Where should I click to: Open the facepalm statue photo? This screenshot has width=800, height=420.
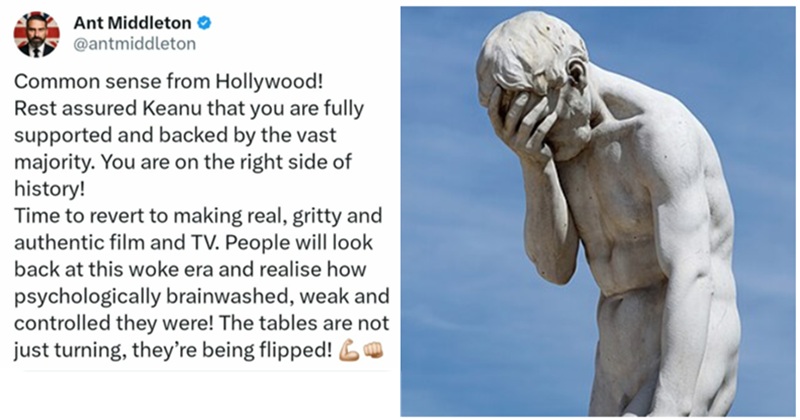pos(597,211)
